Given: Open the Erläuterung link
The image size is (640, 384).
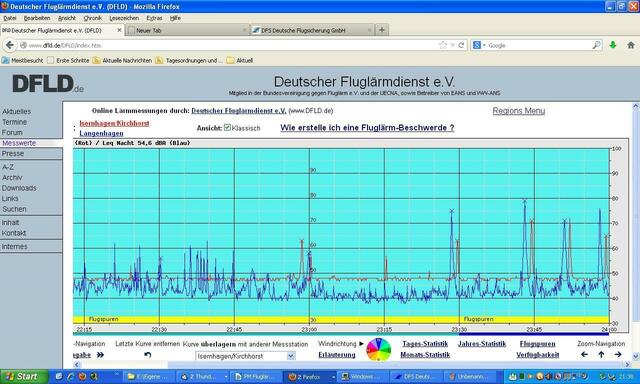Looking at the screenshot, I should tap(337, 355).
